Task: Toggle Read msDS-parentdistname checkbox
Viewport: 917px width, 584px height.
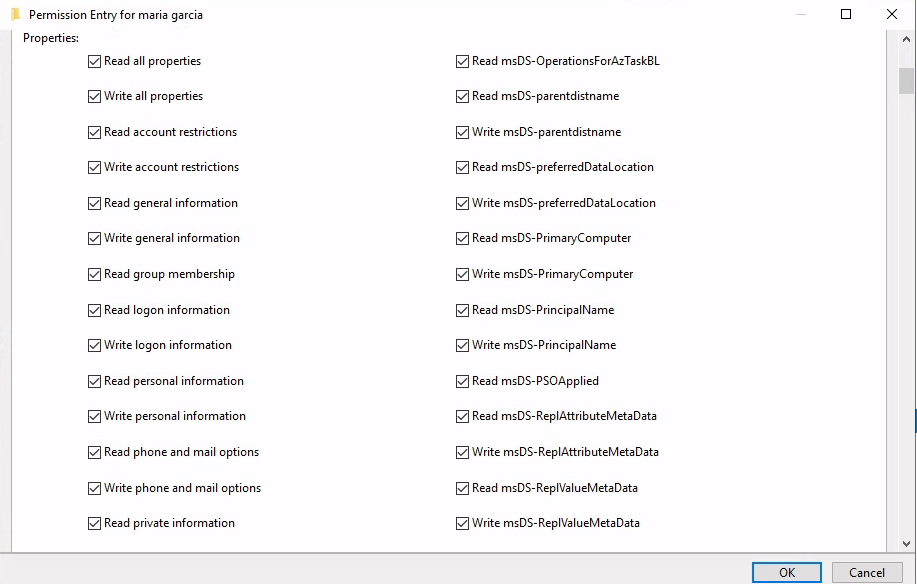Action: (462, 96)
